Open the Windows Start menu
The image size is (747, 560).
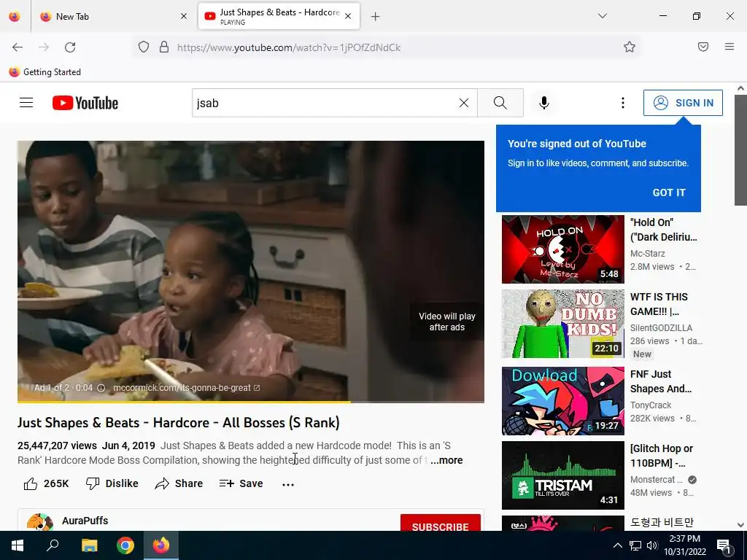(18, 545)
